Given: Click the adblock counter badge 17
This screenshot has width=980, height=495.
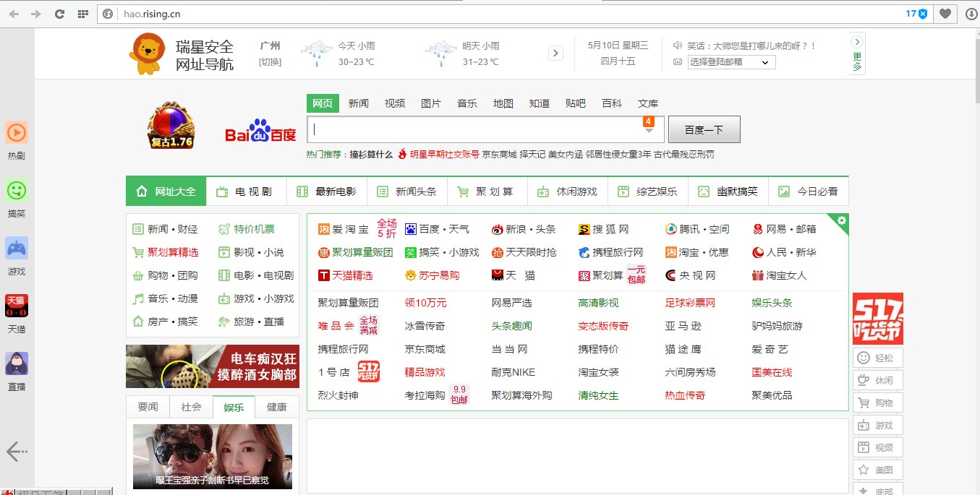Looking at the screenshot, I should (x=916, y=14).
